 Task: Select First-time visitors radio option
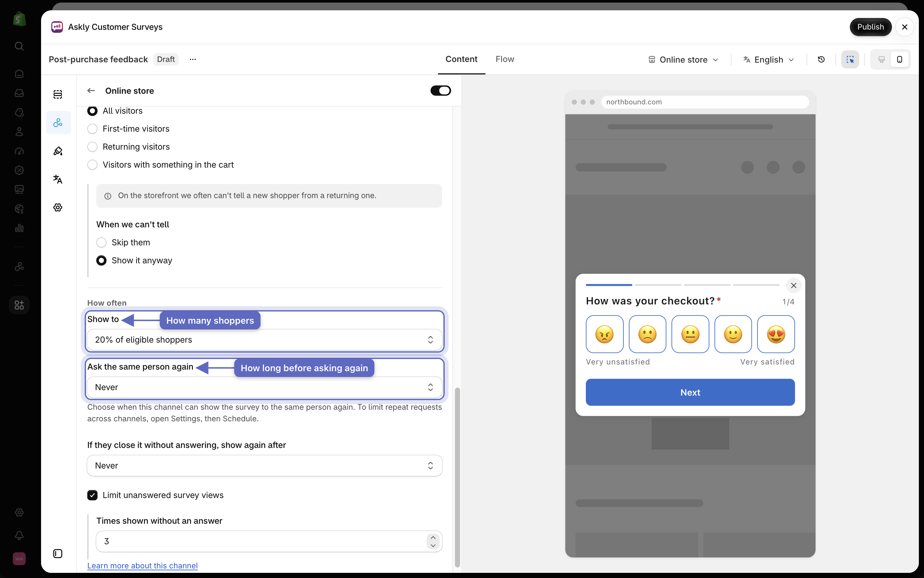pos(92,129)
